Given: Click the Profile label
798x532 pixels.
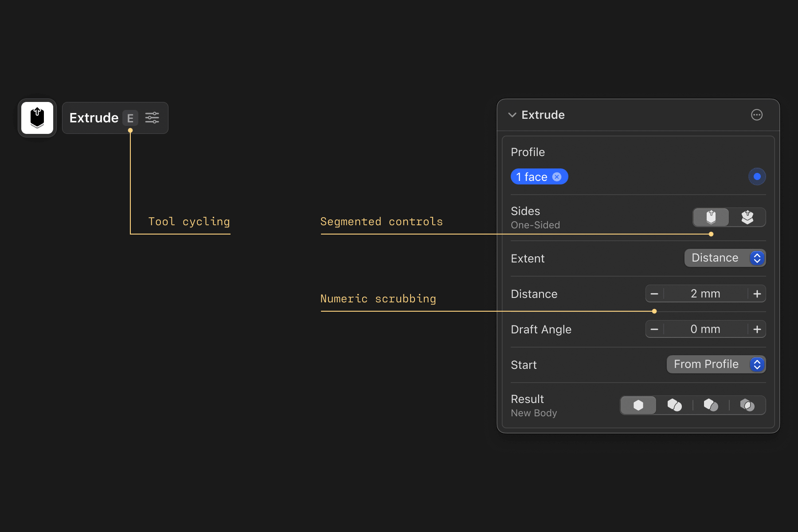Looking at the screenshot, I should pyautogui.click(x=528, y=152).
